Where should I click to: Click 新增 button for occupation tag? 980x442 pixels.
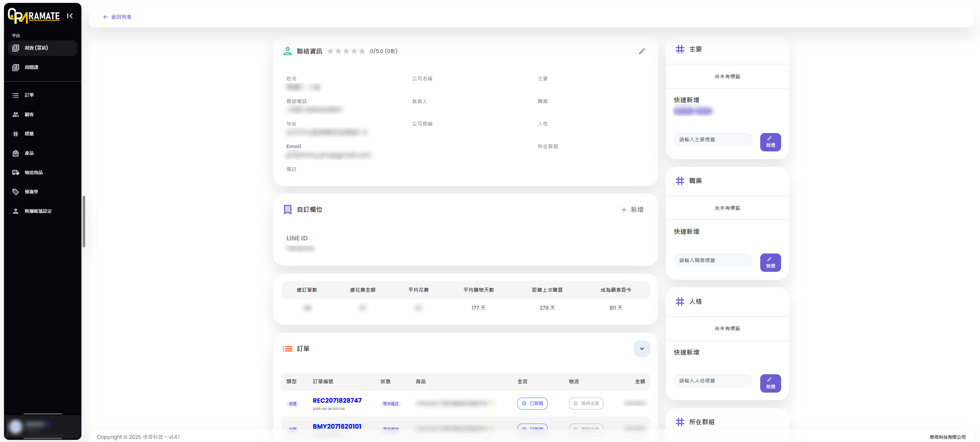tap(770, 263)
